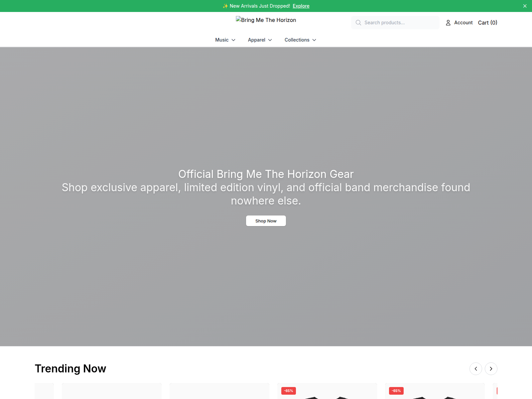
Task: Click the Shop Now button
Action: pos(266,221)
